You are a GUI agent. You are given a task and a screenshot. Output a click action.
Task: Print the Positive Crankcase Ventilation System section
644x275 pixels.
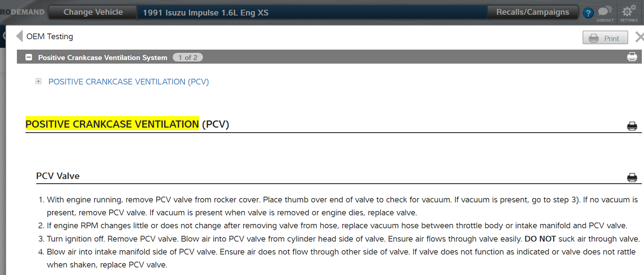pyautogui.click(x=632, y=57)
